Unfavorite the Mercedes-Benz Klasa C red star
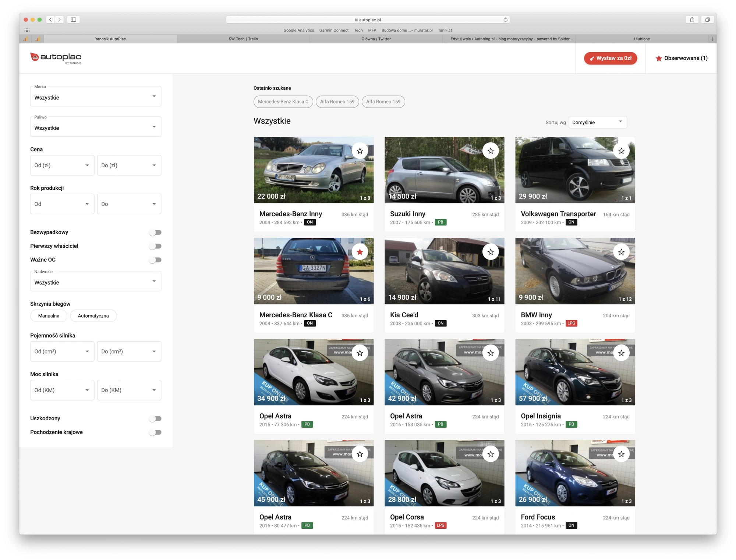 pyautogui.click(x=360, y=252)
